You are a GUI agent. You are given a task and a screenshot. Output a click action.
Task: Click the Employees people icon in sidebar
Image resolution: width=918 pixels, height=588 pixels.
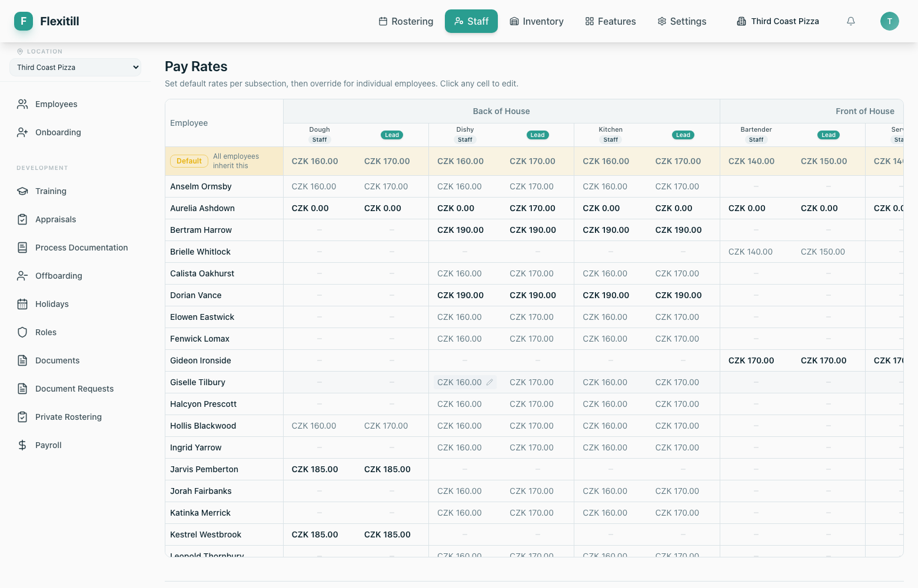coord(22,104)
